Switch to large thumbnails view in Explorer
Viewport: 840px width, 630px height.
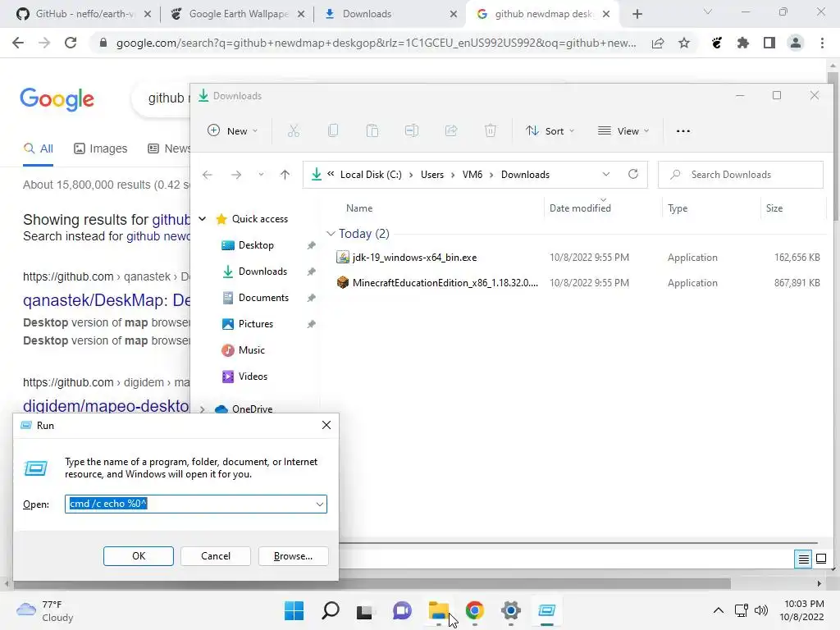click(x=820, y=559)
